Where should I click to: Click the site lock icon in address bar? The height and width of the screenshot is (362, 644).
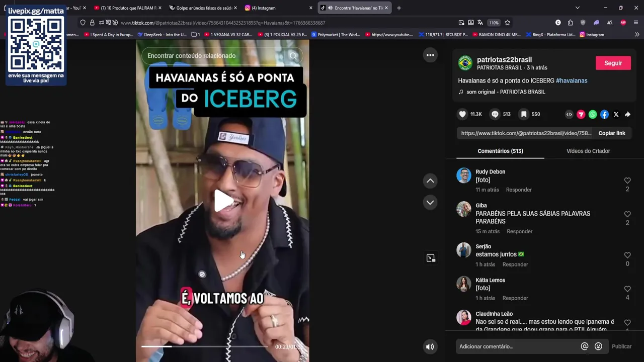click(x=92, y=23)
